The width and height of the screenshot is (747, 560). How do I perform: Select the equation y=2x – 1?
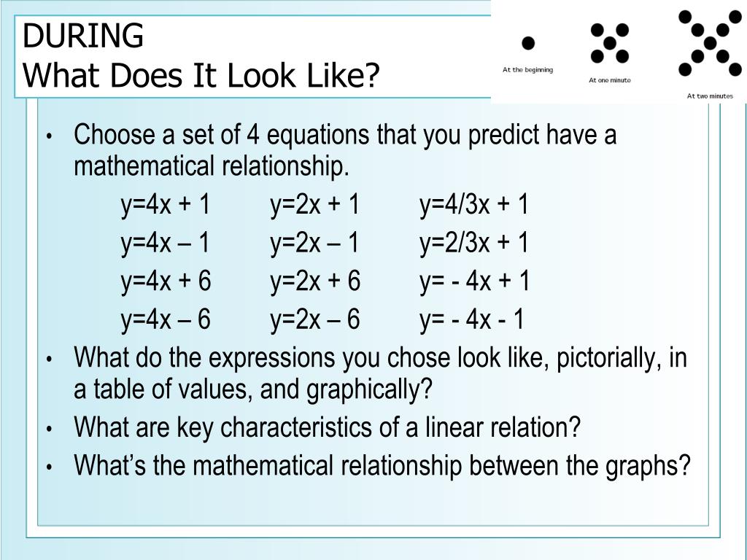[x=315, y=242]
